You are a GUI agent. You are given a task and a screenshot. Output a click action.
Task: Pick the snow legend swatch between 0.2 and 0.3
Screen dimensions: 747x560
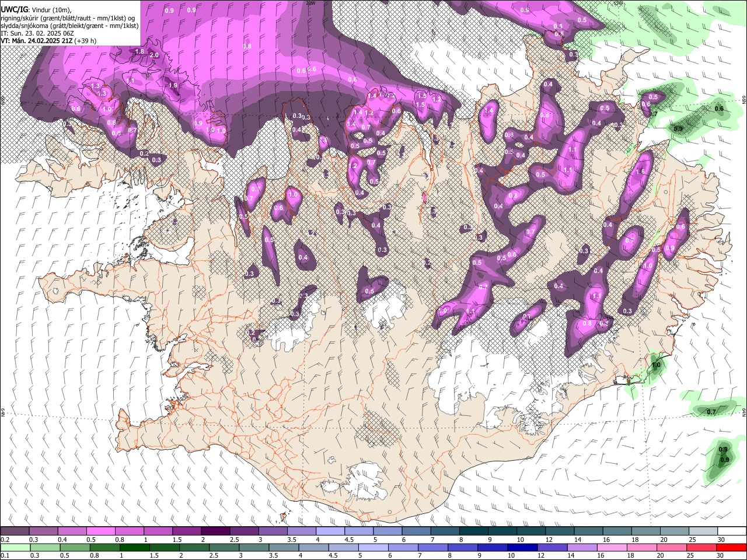[15, 531]
